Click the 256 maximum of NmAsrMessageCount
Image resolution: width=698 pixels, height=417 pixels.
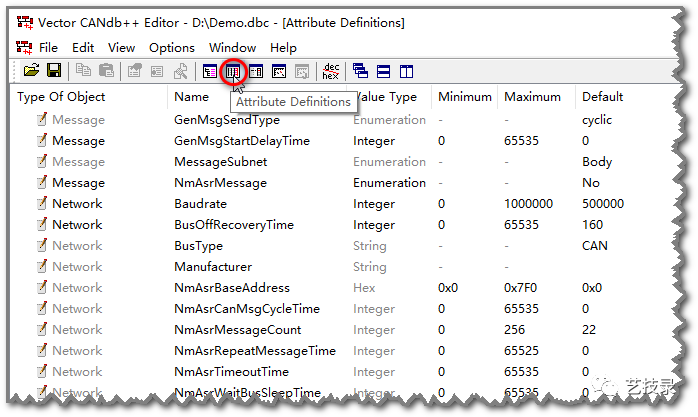pyautogui.click(x=515, y=330)
